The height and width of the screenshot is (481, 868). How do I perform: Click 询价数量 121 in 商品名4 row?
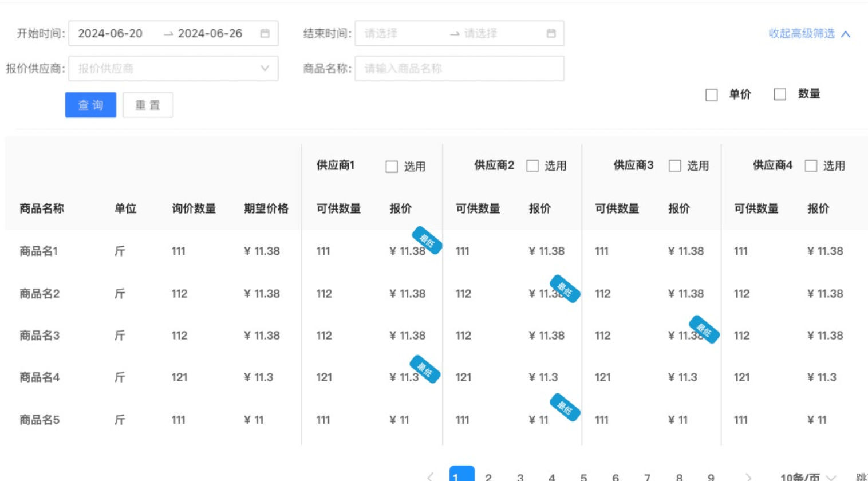[x=179, y=377]
